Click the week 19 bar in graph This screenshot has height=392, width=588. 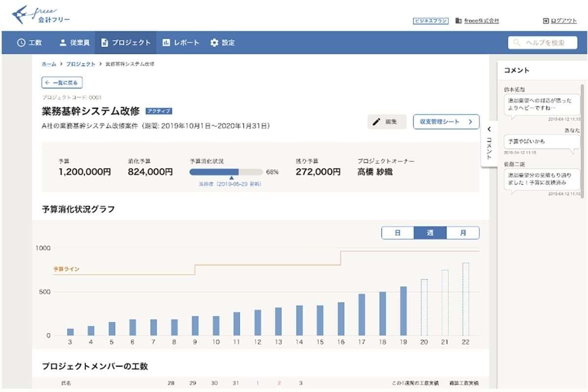point(403,311)
